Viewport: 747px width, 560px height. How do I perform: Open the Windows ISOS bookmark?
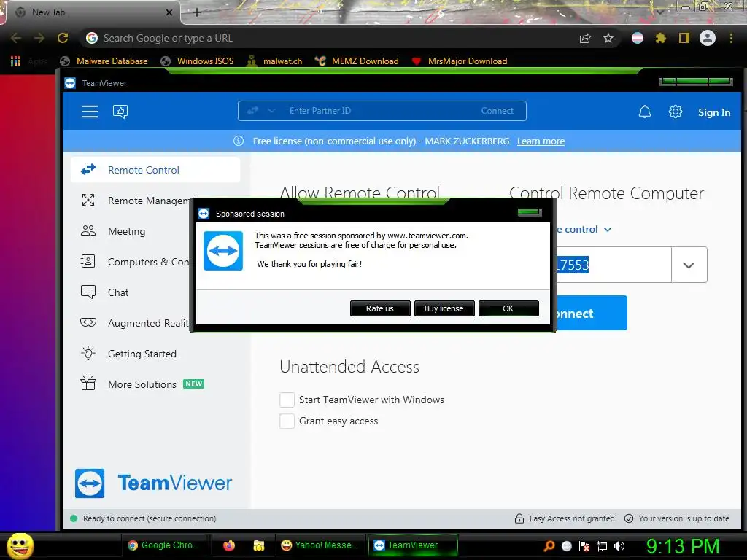[197, 61]
